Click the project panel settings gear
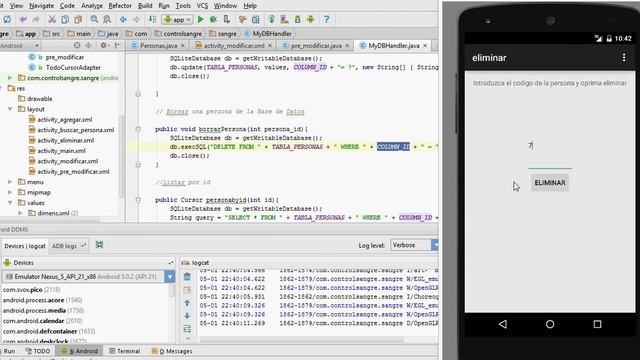Viewport: 640px width, 360px height. [x=104, y=45]
